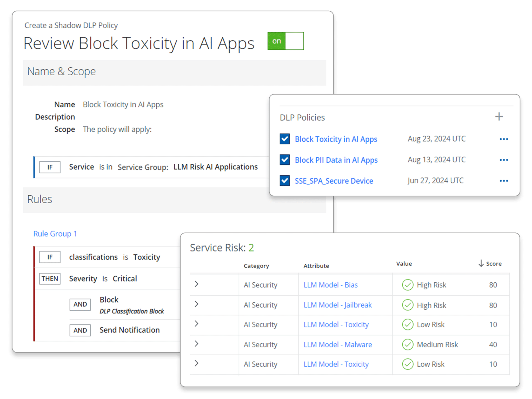
Task: Turn off the policy on/off switch
Action: [285, 41]
